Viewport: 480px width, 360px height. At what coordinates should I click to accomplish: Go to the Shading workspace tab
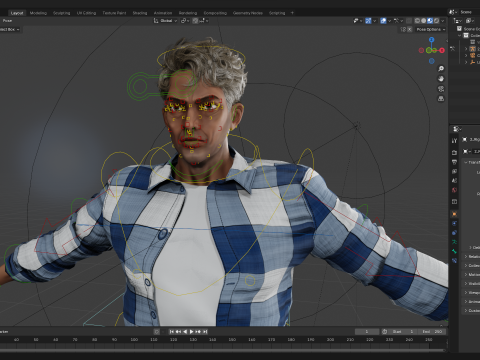coord(140,13)
